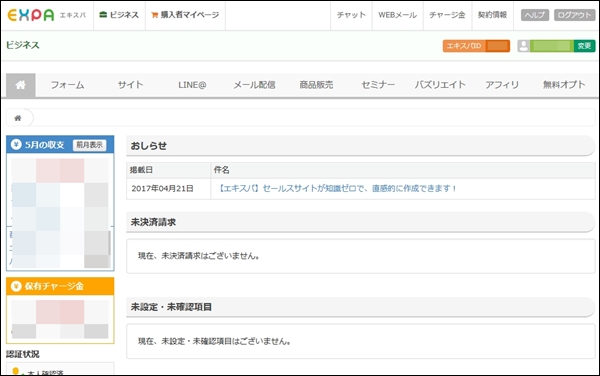Open 契約情報 page
This screenshot has width=600, height=376.
tap(492, 15)
